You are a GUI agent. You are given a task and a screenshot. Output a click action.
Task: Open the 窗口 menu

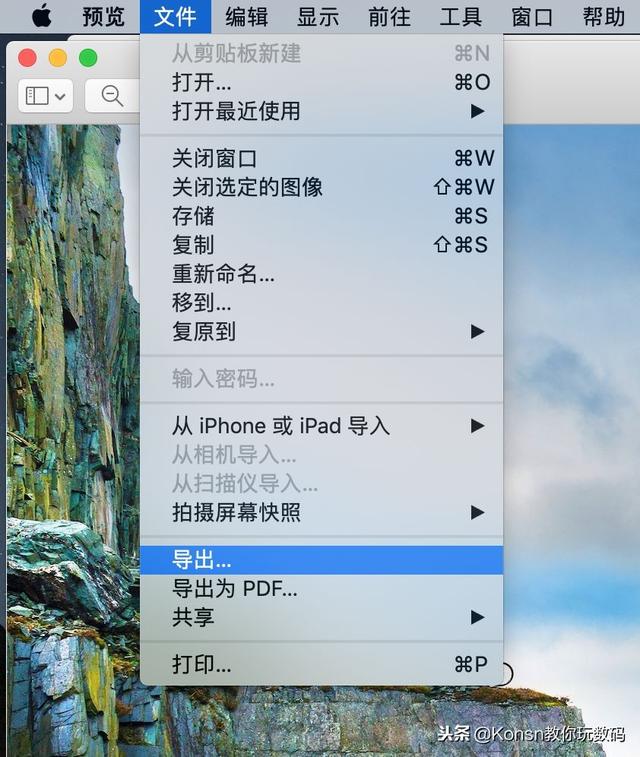(532, 17)
